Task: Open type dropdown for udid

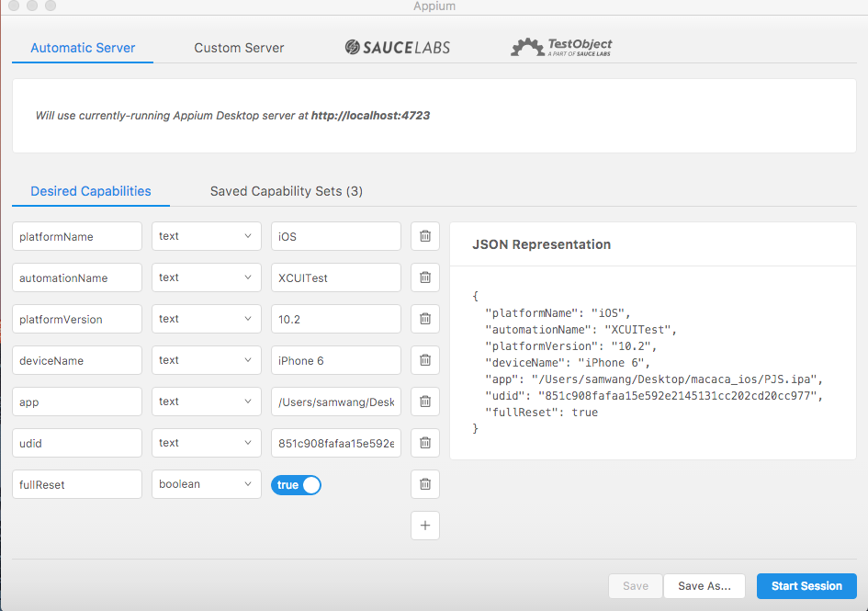Action: pos(207,443)
